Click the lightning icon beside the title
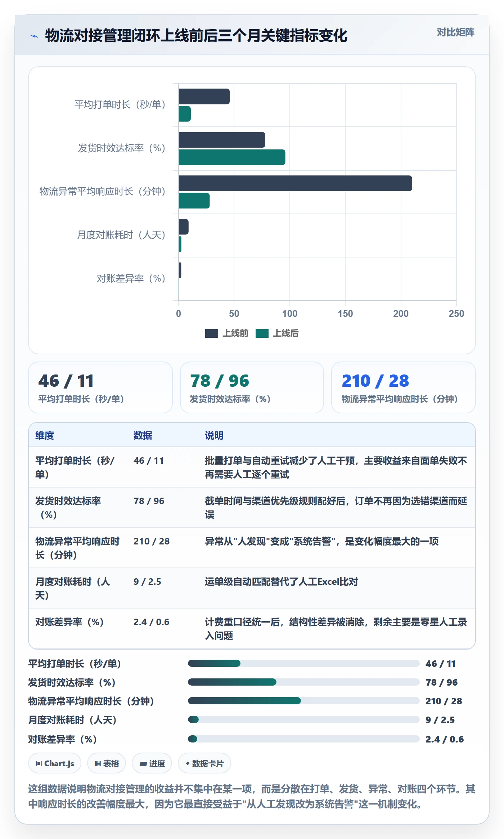This screenshot has height=839, width=504. coord(34,36)
